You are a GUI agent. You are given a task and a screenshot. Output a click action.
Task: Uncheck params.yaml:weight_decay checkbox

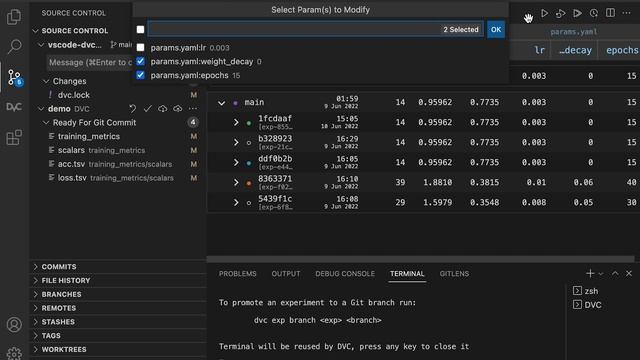click(x=140, y=61)
